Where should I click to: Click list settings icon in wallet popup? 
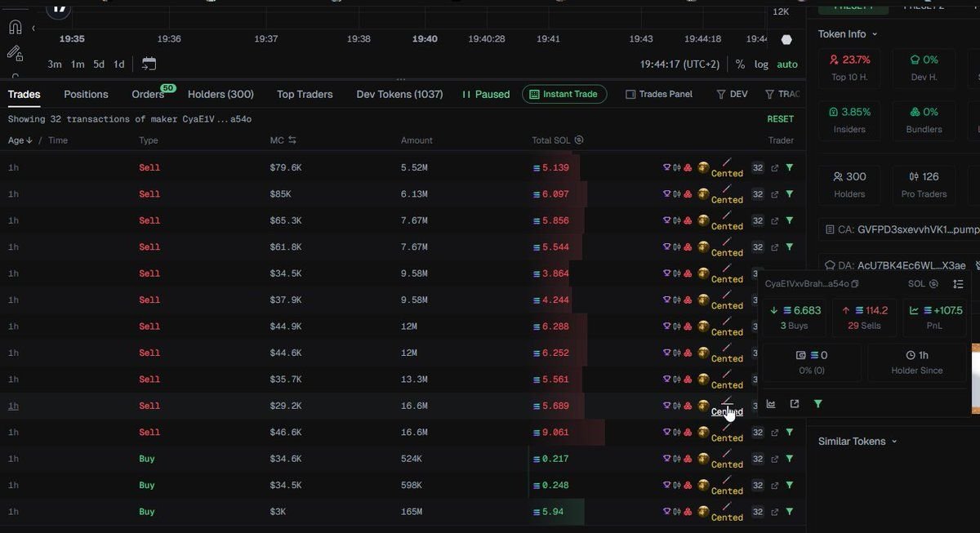959,284
